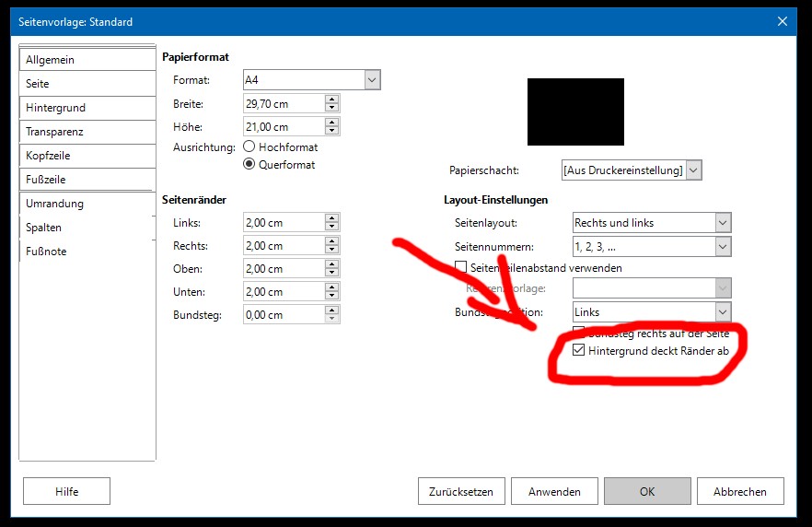The height and width of the screenshot is (527, 812).
Task: Uncheck Hintergrund deckt Ränder ab
Action: tap(578, 351)
